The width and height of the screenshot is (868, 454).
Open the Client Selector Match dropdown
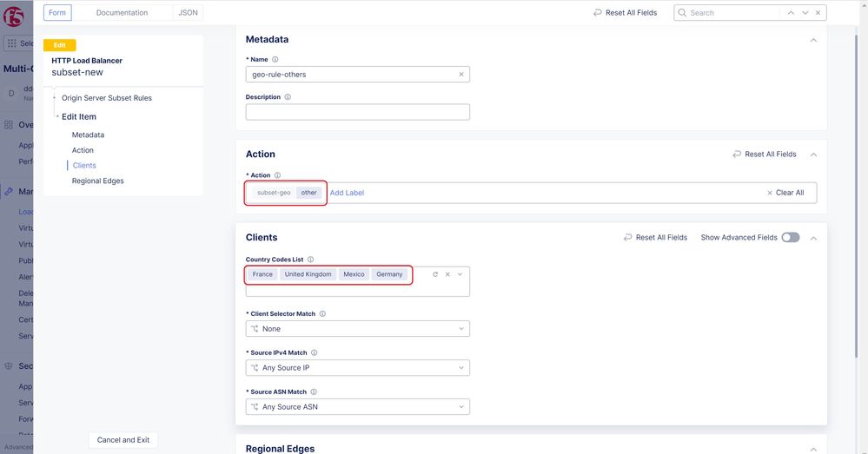(x=357, y=329)
